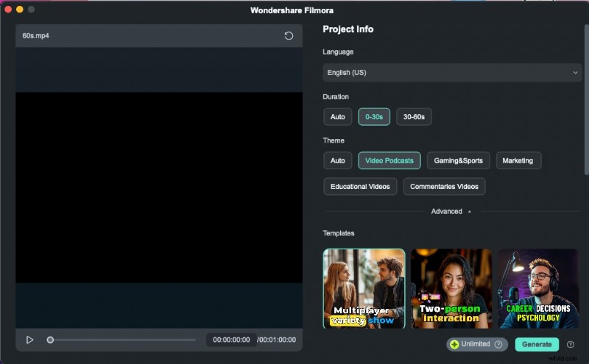Viewport: 589px width, 364px height.
Task: Select the Educational Videos theme
Action: click(x=360, y=187)
